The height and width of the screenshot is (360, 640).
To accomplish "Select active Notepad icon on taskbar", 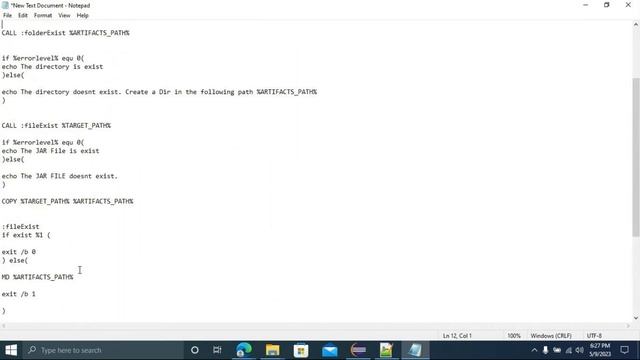I will pyautogui.click(x=415, y=350).
